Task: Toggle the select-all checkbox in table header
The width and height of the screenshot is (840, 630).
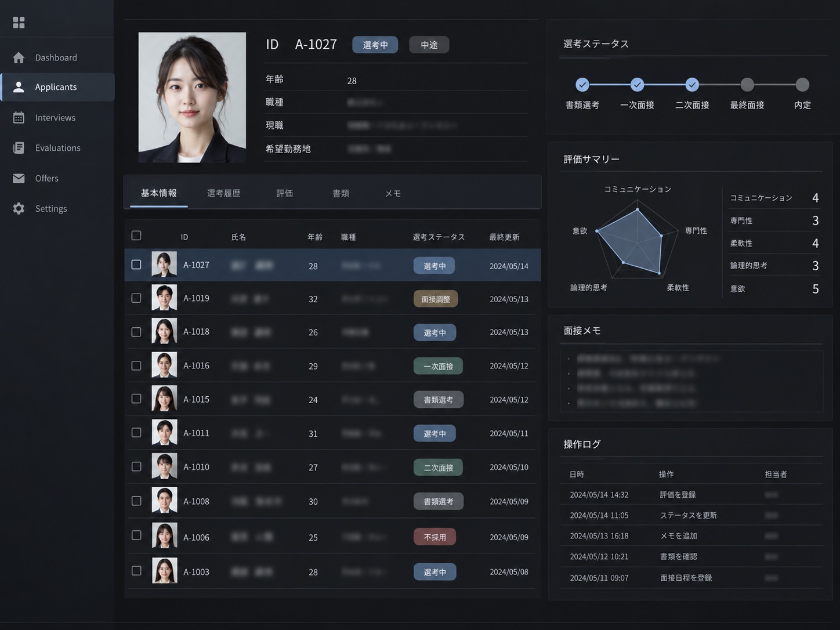Action: (x=136, y=236)
